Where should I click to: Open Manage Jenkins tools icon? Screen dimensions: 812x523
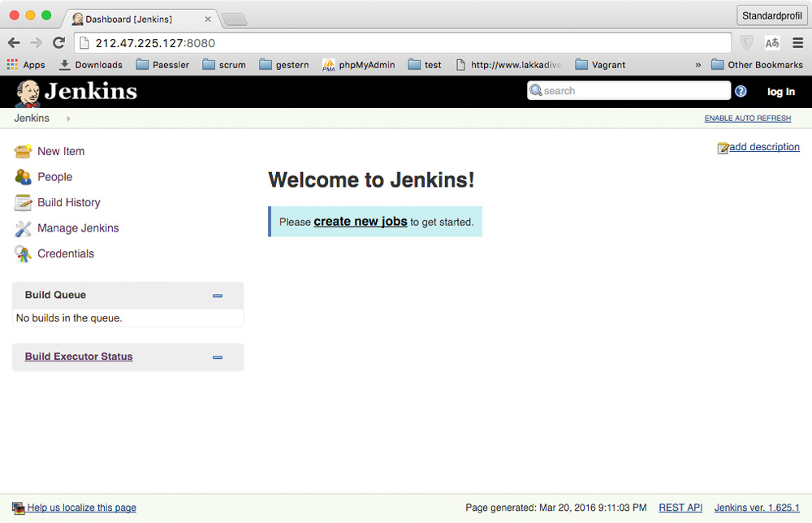pos(23,229)
